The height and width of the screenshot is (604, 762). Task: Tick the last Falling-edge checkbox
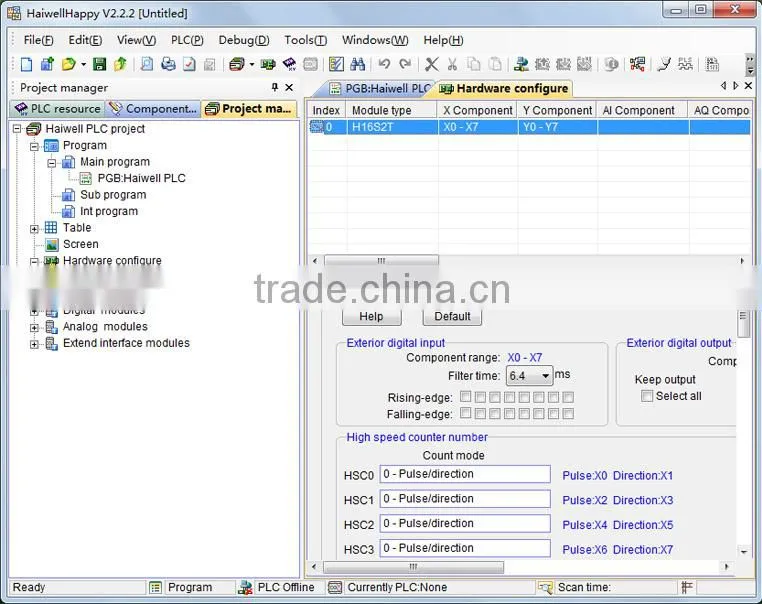[568, 414]
